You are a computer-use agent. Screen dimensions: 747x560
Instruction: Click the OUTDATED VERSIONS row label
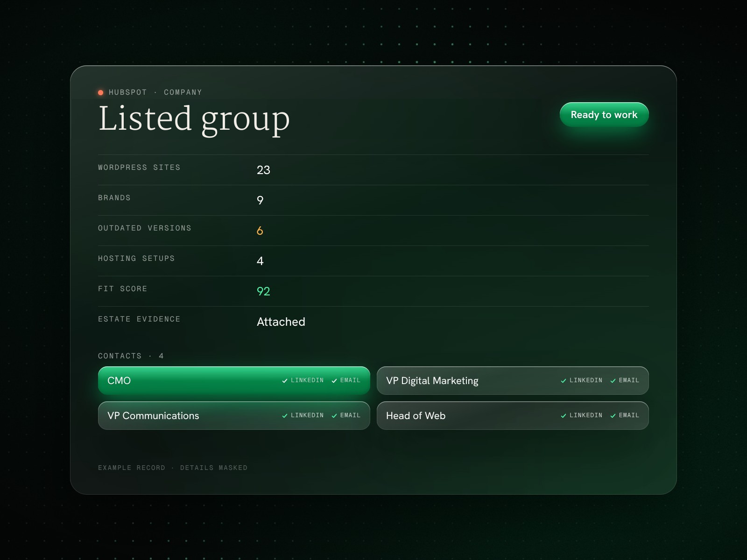tap(145, 228)
